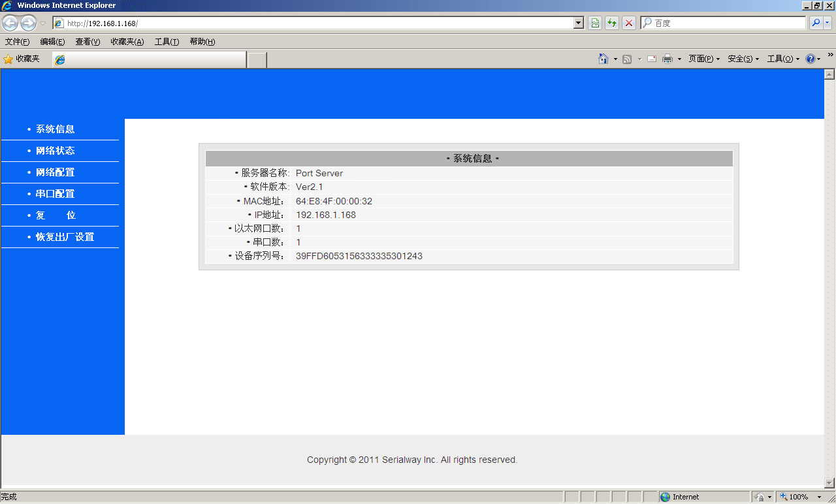Click the address bar showing 192.168.1.168

click(312, 23)
